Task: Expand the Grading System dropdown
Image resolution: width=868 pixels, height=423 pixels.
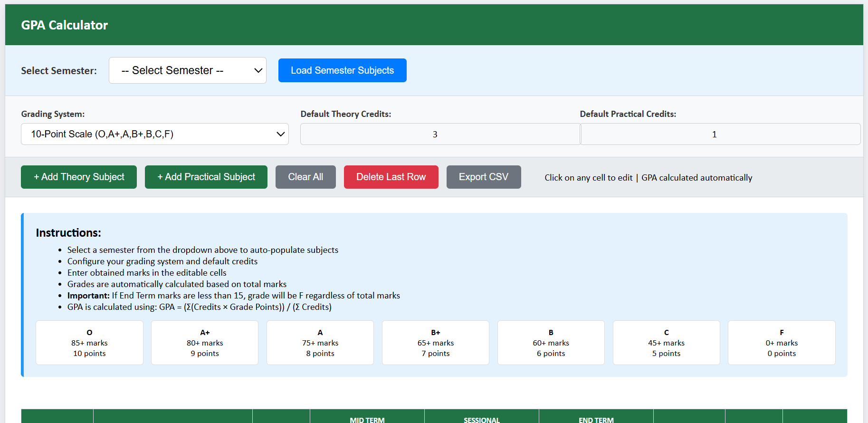Action: tap(155, 134)
